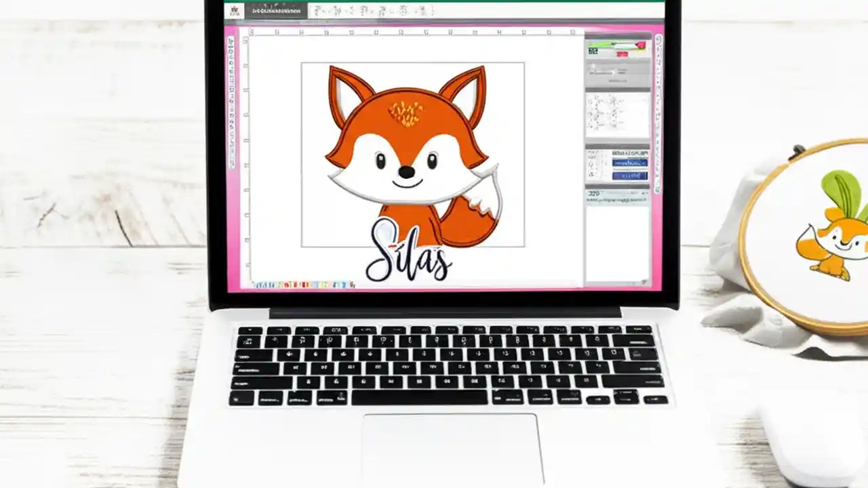Image resolution: width=868 pixels, height=488 pixels.
Task: Select the top tool in the left toolbar
Action: [235, 41]
